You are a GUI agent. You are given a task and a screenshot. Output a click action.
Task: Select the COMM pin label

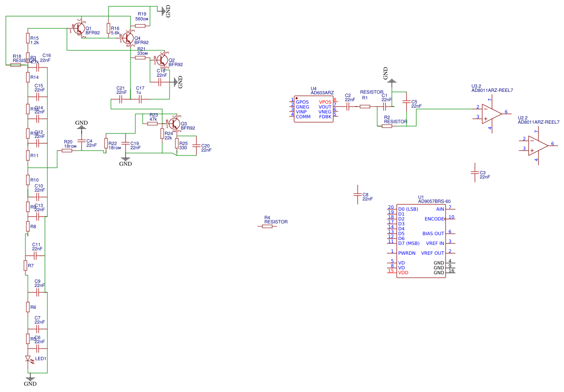point(303,117)
